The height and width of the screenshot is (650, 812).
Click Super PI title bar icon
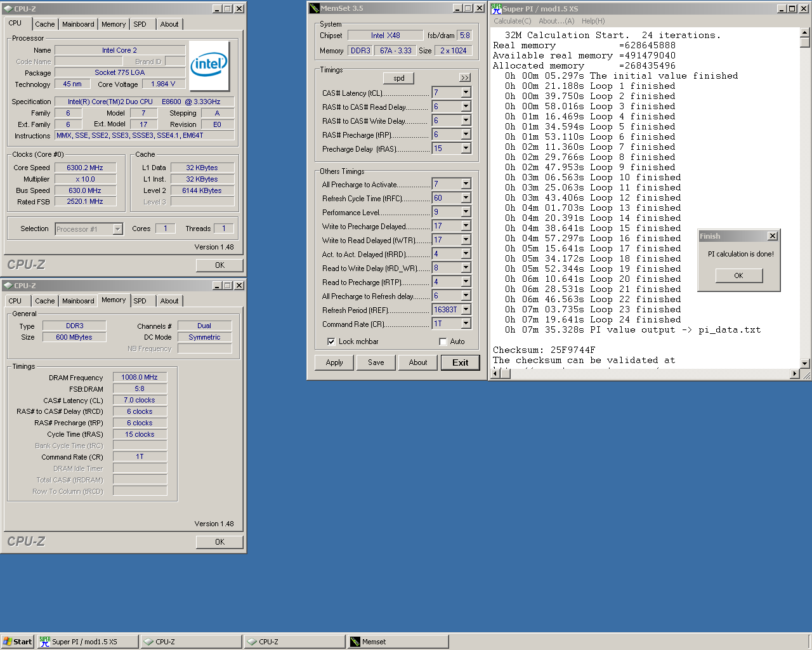click(496, 8)
